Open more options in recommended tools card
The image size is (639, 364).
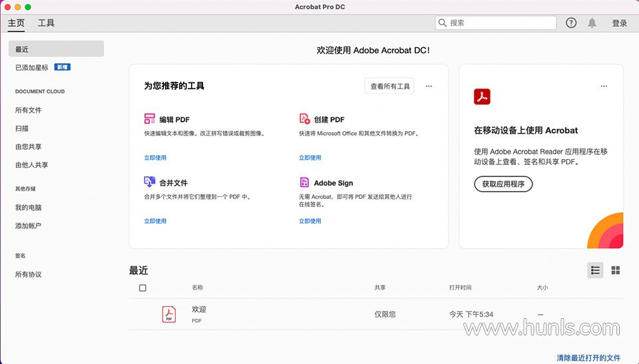click(x=429, y=86)
